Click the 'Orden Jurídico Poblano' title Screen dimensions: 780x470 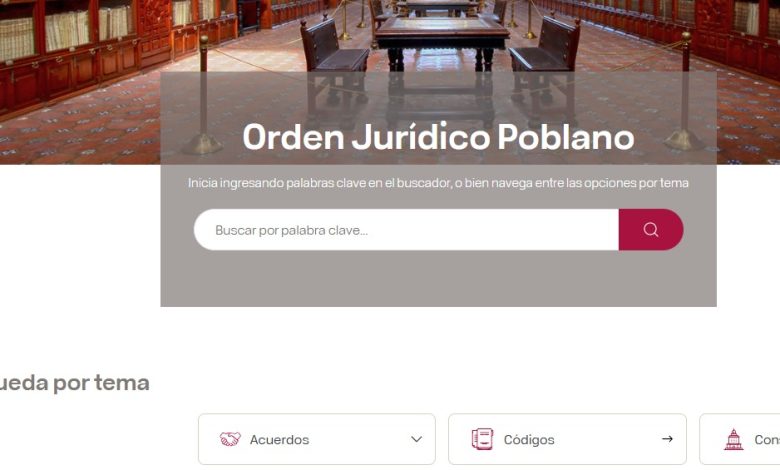(x=438, y=137)
